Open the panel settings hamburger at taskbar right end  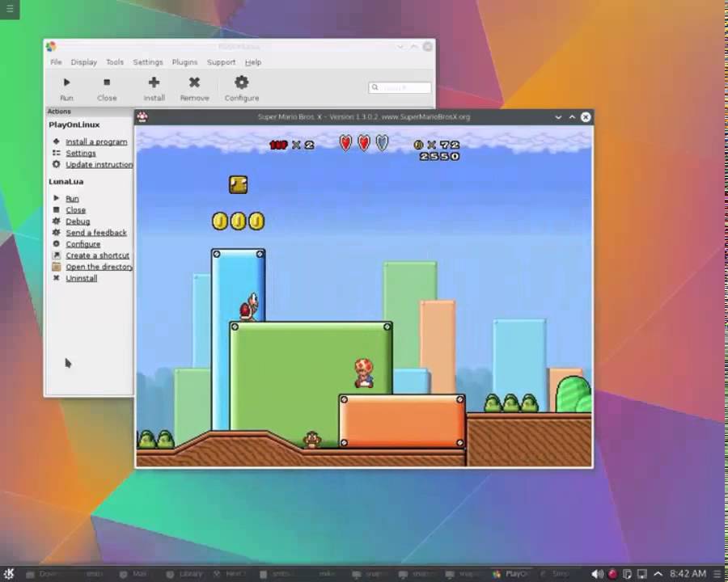[x=717, y=574]
